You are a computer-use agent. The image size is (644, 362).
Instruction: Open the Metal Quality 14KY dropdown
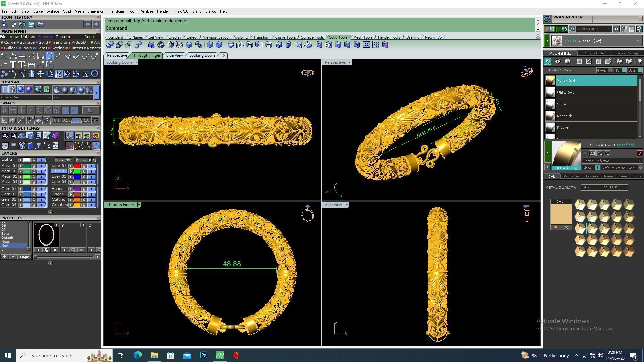604,187
